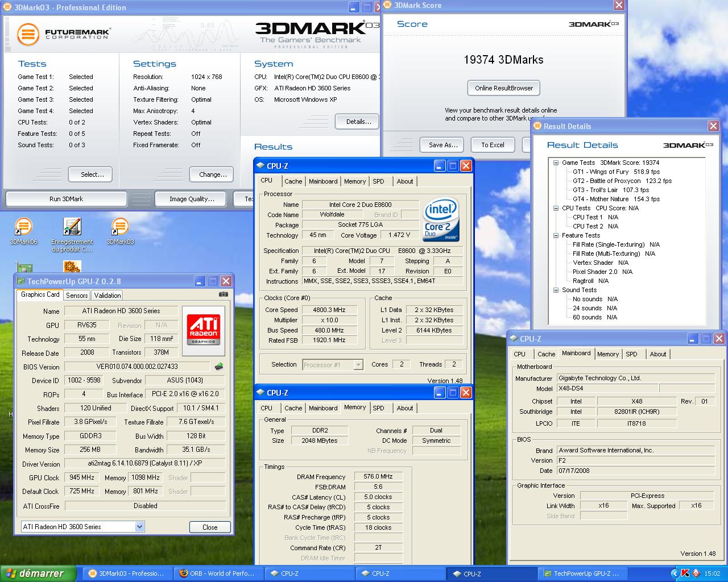Open Cache tab in CPU-Z processor window

[293, 181]
